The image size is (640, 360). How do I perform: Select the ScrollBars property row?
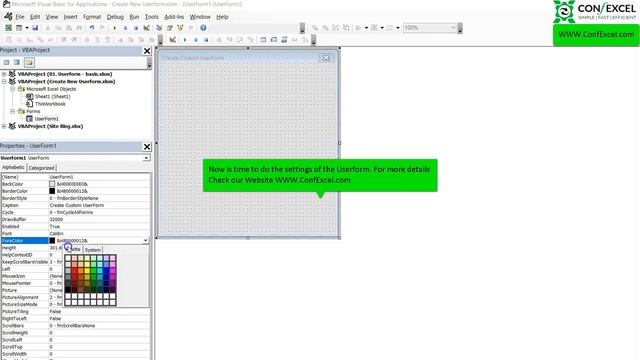(x=76, y=326)
